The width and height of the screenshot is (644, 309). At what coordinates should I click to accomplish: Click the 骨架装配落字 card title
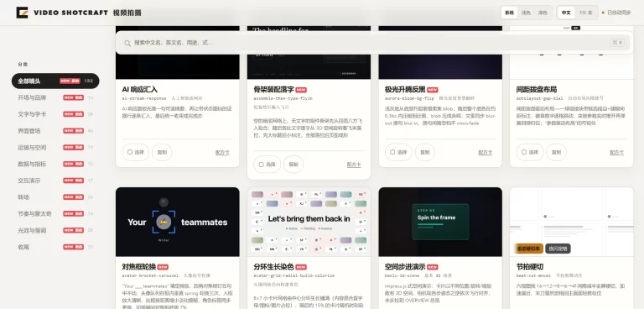tap(273, 89)
